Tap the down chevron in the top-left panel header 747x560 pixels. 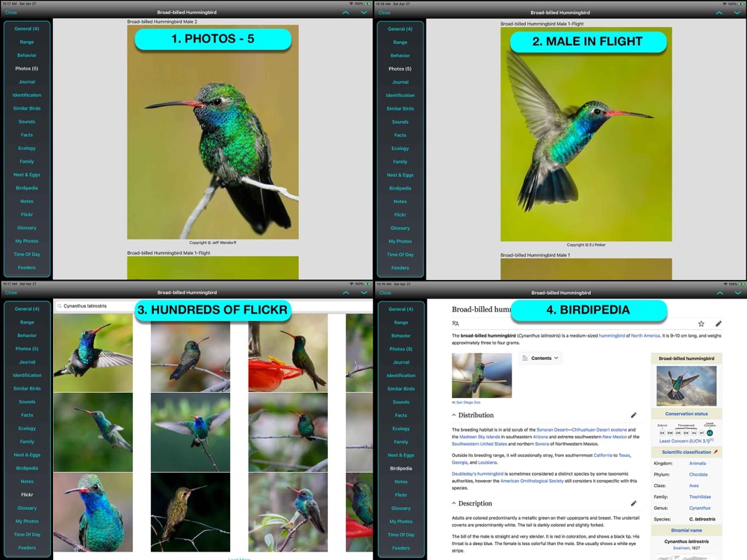tap(364, 13)
